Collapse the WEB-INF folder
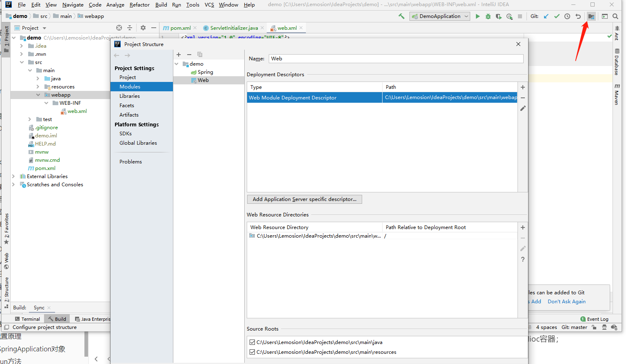Screen dimensions: 626x364 pyautogui.click(x=46, y=103)
